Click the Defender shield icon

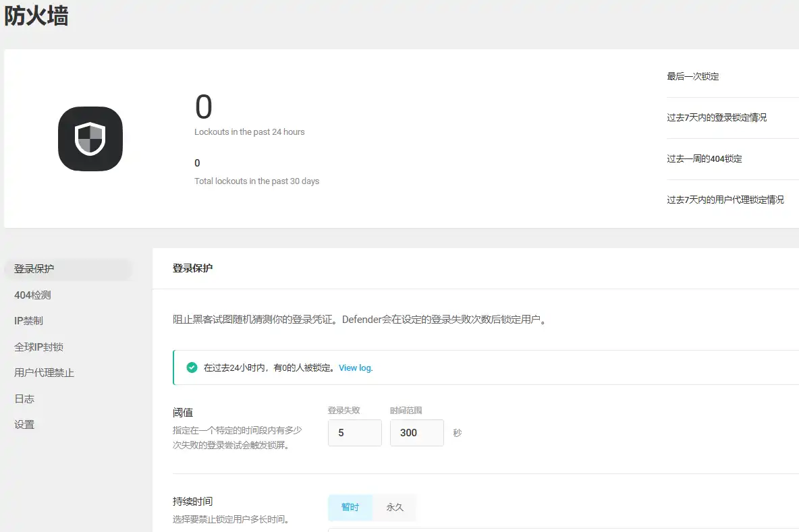(x=90, y=138)
